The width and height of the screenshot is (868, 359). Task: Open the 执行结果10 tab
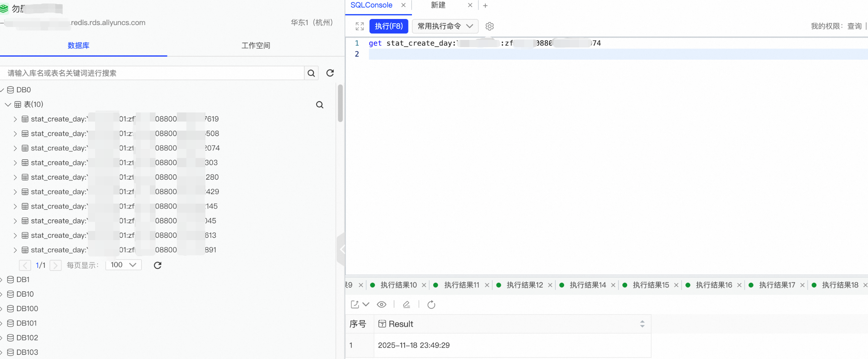(x=399, y=285)
